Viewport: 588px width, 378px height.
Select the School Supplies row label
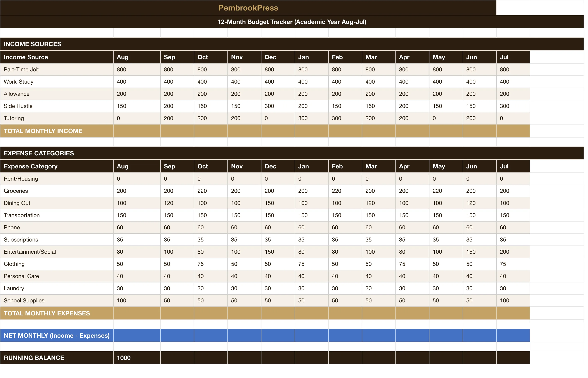pyautogui.click(x=57, y=301)
